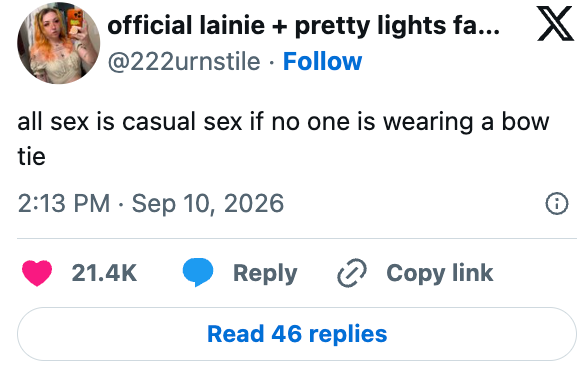The image size is (586, 372).
Task: Open the X logo link
Action: (x=555, y=23)
